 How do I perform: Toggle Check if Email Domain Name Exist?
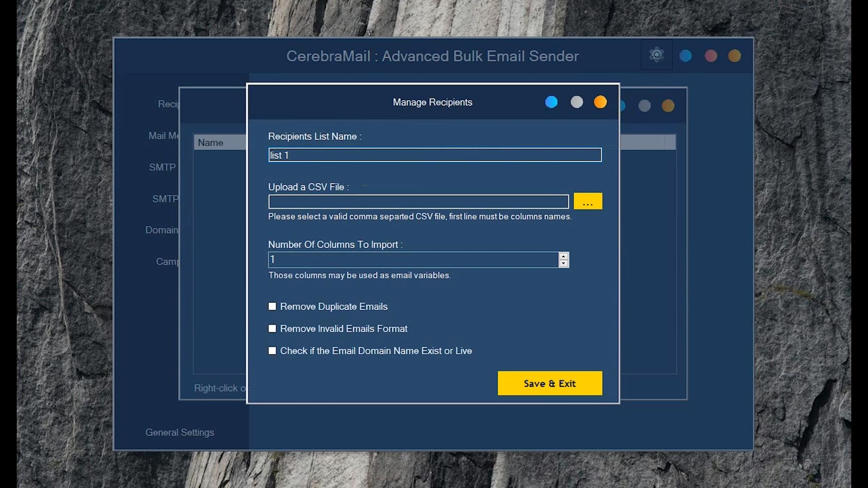pyautogui.click(x=272, y=351)
